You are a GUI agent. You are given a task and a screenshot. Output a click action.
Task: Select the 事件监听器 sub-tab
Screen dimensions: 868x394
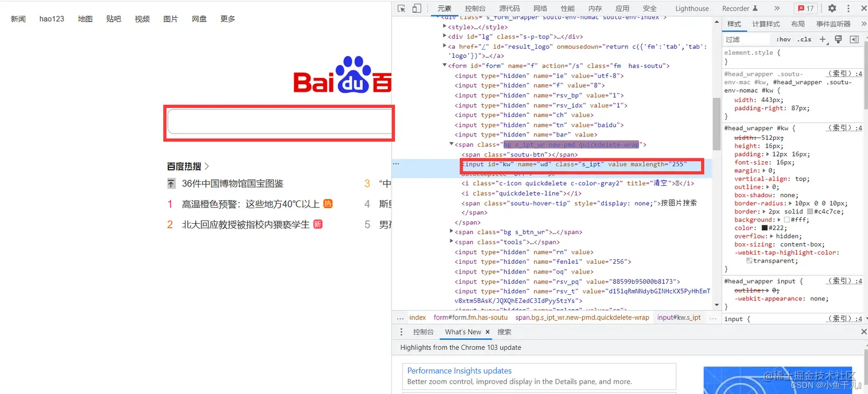(x=833, y=24)
